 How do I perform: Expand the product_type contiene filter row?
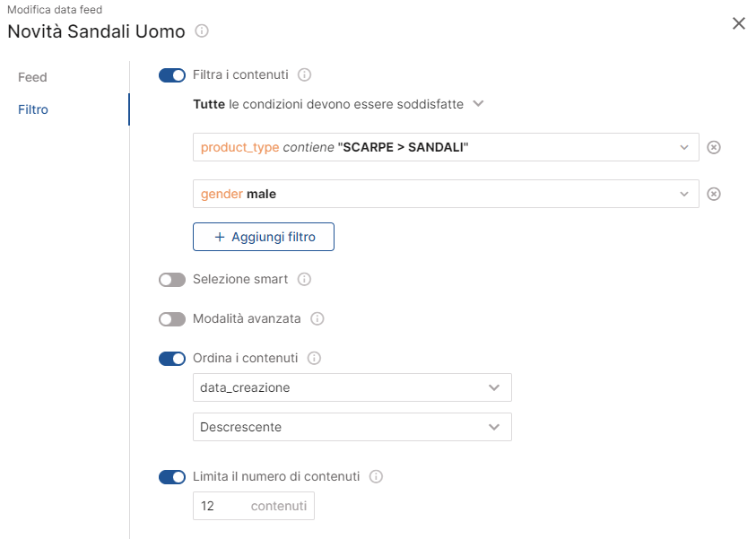pos(446,147)
